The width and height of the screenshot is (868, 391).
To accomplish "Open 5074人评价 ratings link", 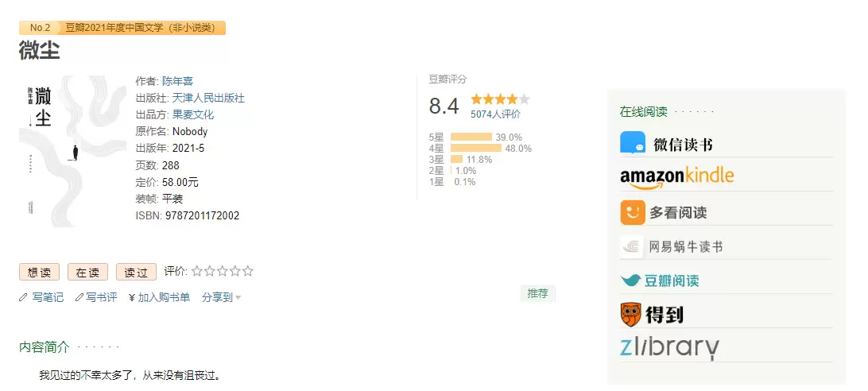I will (495, 114).
